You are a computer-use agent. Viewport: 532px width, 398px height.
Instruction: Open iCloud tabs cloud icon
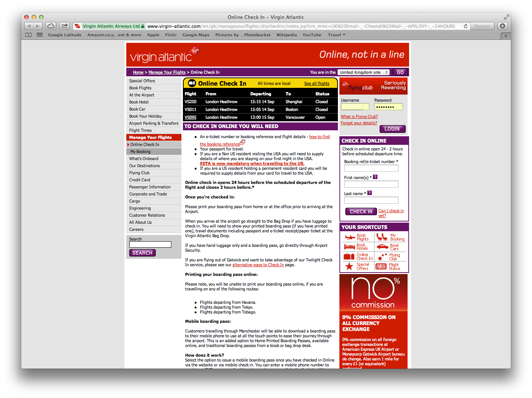[51, 26]
